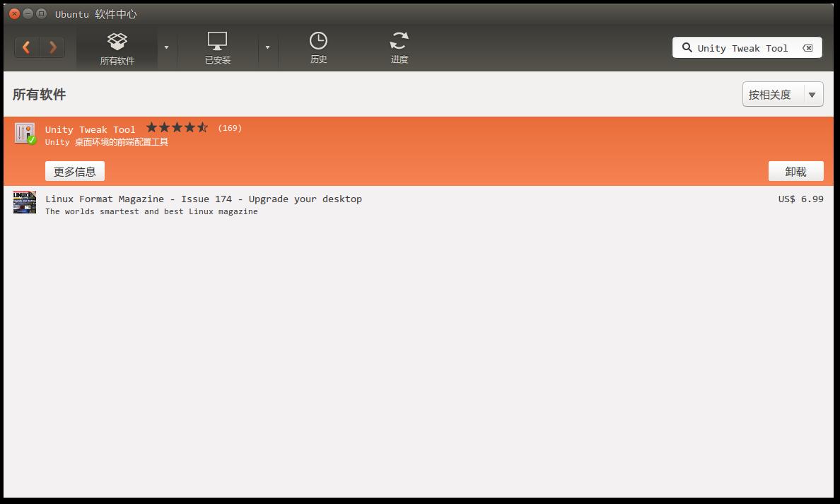The height and width of the screenshot is (504, 840).
Task: Expand the 已安装 dropdown arrow
Action: 267,48
